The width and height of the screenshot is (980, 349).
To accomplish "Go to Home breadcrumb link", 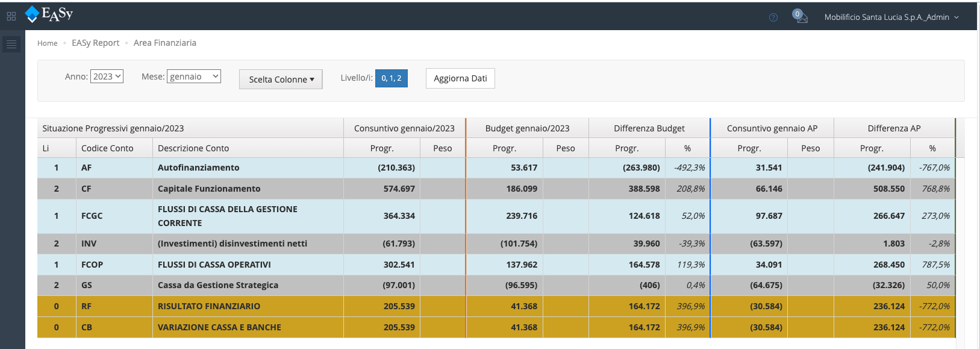I will (x=48, y=43).
